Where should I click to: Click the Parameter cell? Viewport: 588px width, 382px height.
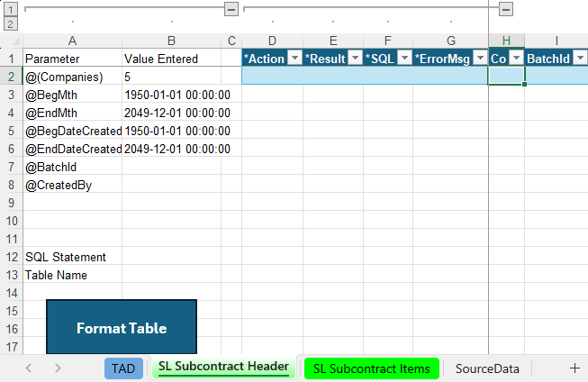point(72,59)
